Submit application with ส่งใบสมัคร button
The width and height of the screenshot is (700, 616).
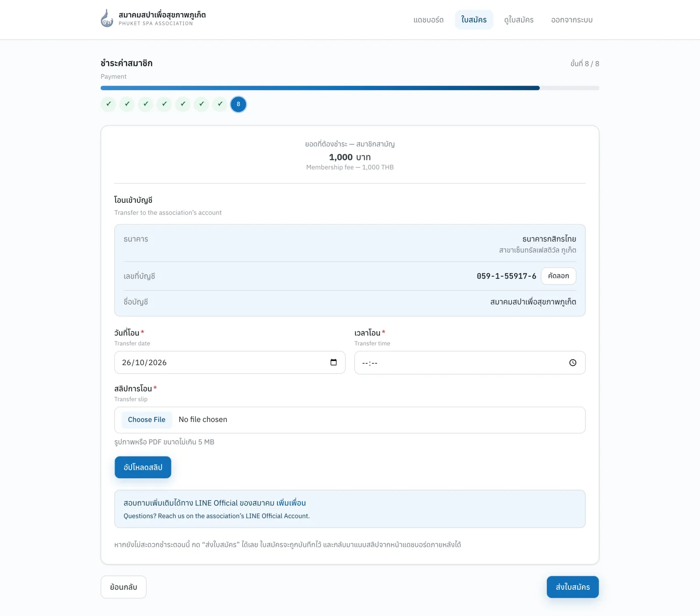573,587
